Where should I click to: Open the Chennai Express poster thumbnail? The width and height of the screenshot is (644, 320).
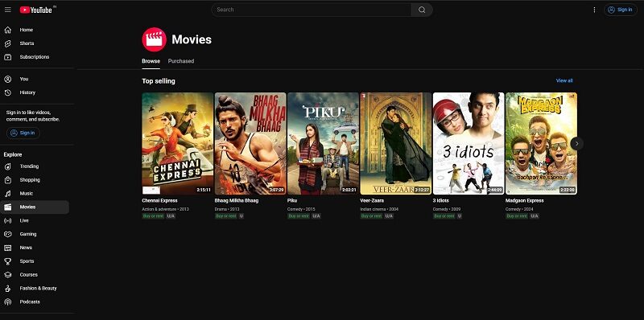178,143
